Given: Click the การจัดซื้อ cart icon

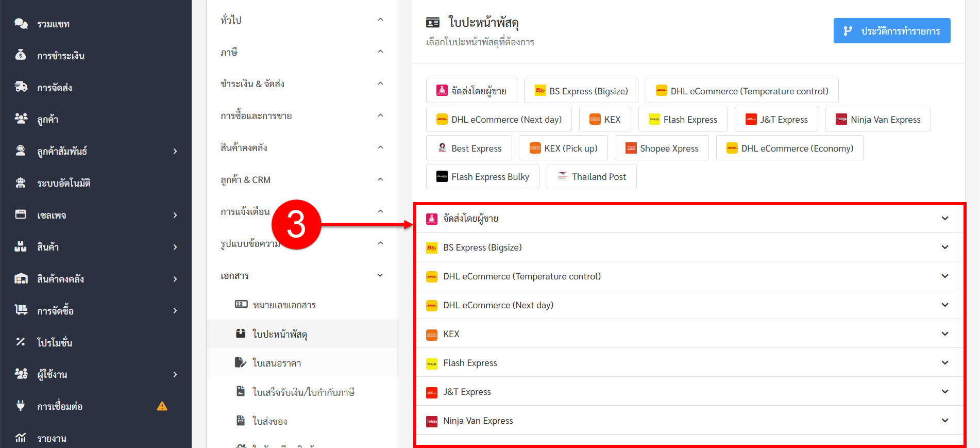Looking at the screenshot, I should pos(21,310).
